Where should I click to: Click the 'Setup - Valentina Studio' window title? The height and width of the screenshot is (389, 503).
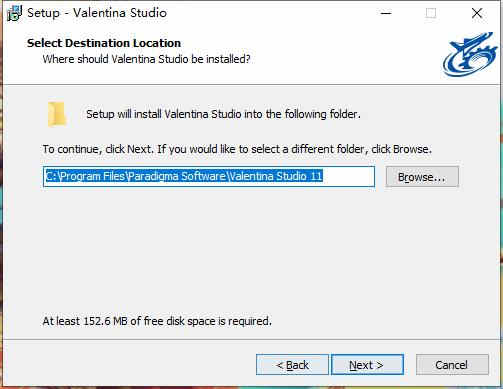coord(97,13)
